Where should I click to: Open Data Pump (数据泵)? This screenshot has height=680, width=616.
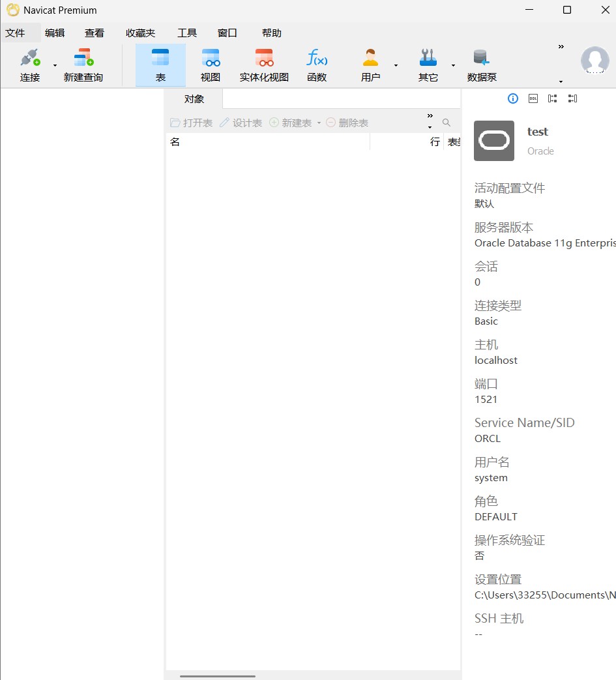pos(482,65)
